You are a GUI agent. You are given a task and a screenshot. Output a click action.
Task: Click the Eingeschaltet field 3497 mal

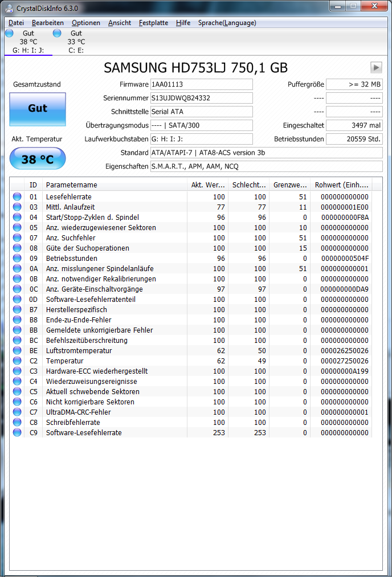[354, 125]
